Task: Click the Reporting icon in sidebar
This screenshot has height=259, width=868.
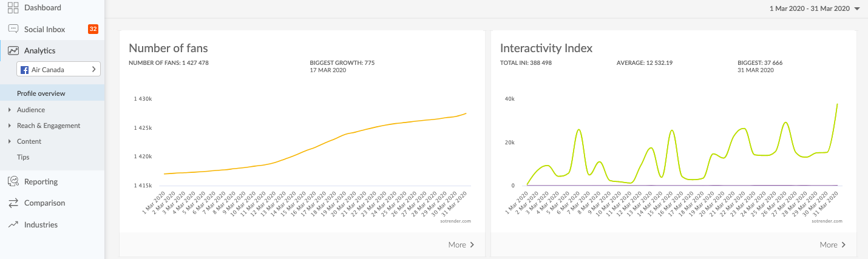Action: coord(13,181)
